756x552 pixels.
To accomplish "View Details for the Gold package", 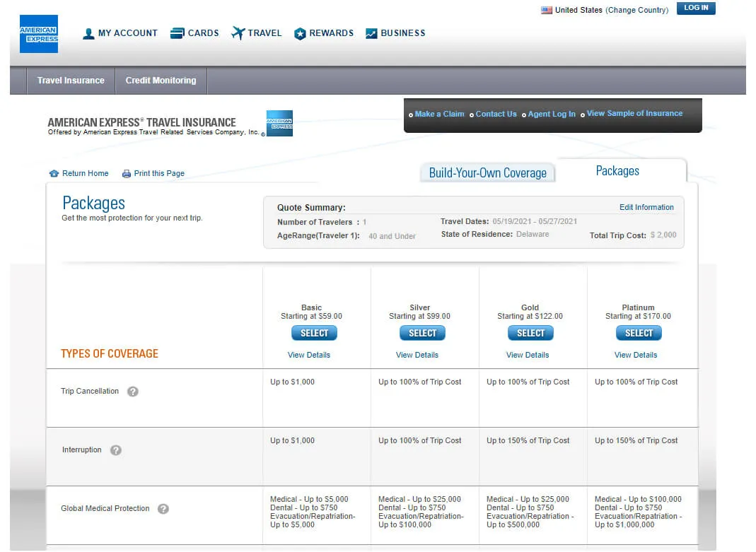I will pos(528,355).
